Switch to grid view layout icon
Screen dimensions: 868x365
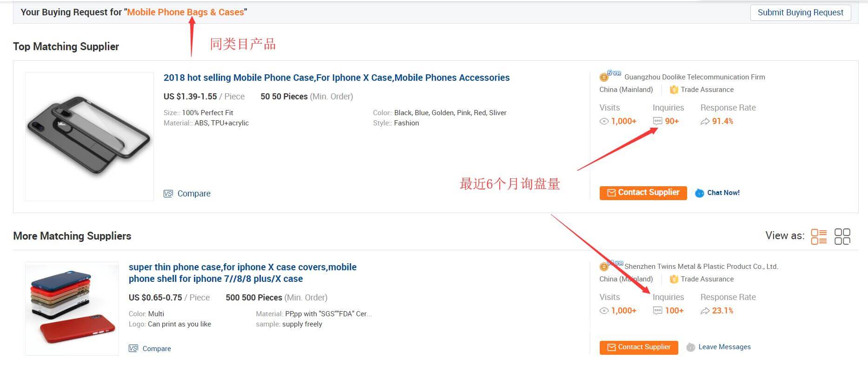point(842,236)
